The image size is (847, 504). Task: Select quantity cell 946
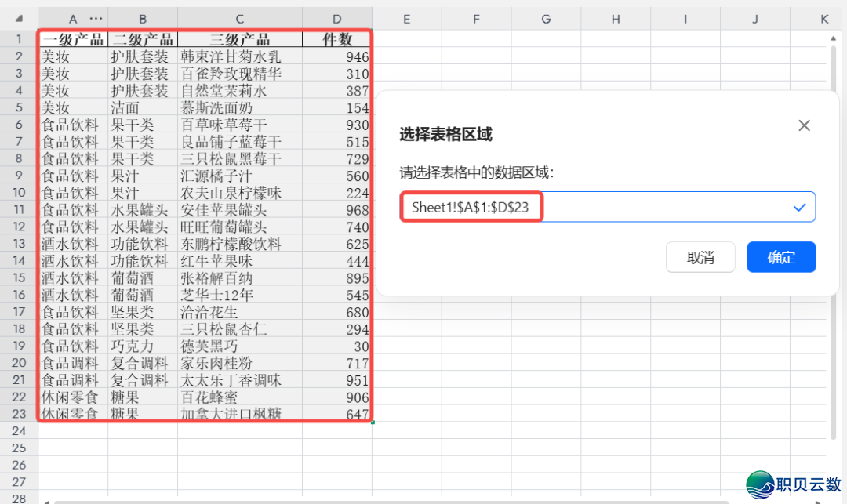(337, 56)
